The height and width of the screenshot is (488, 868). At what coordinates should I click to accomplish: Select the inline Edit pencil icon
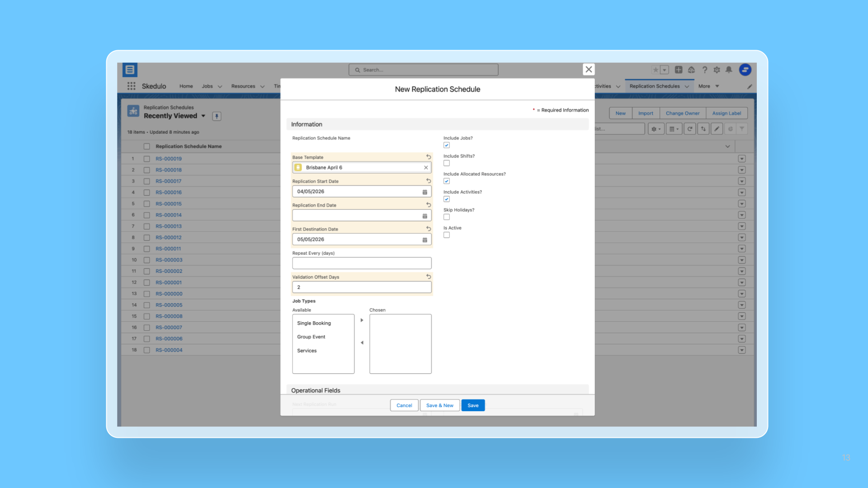pyautogui.click(x=717, y=129)
